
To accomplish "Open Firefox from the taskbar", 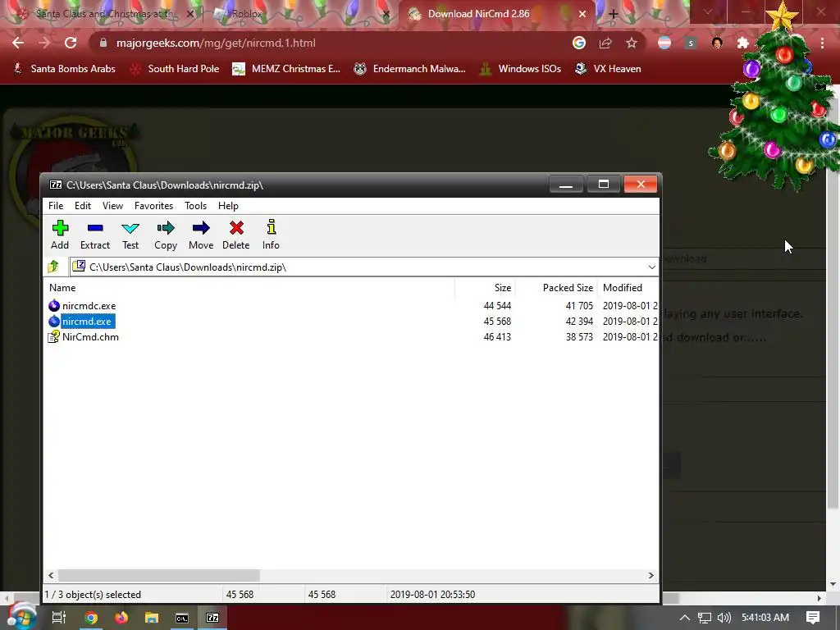I will click(121, 618).
